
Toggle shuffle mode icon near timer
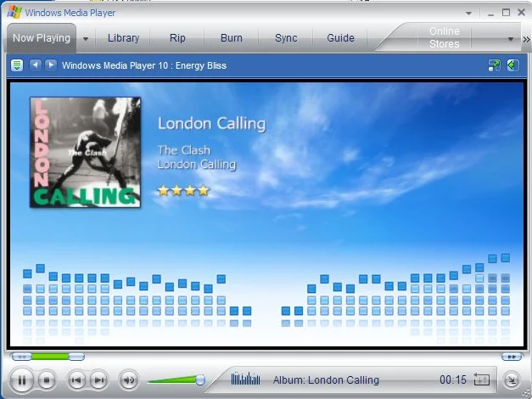pyautogui.click(x=481, y=379)
